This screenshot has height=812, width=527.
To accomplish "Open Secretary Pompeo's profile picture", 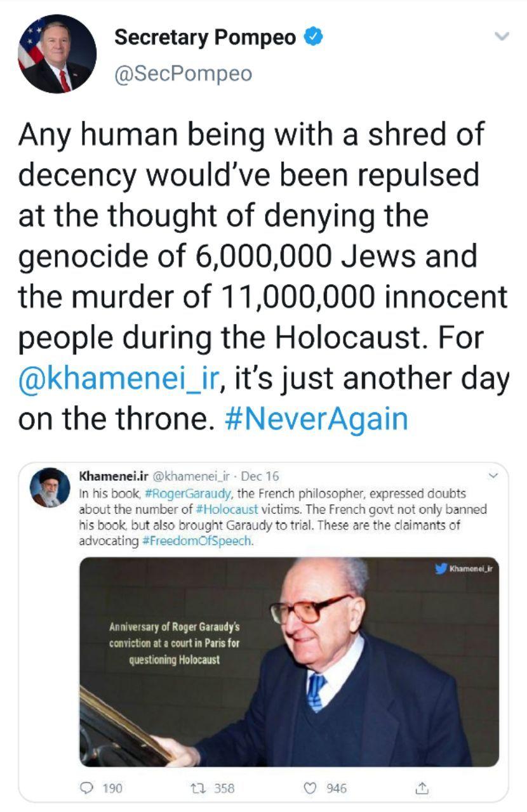I will tap(57, 53).
